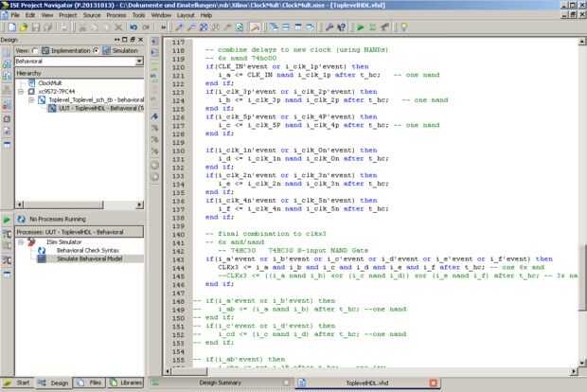
Task: Click the What's This help icon
Action: 342,27
